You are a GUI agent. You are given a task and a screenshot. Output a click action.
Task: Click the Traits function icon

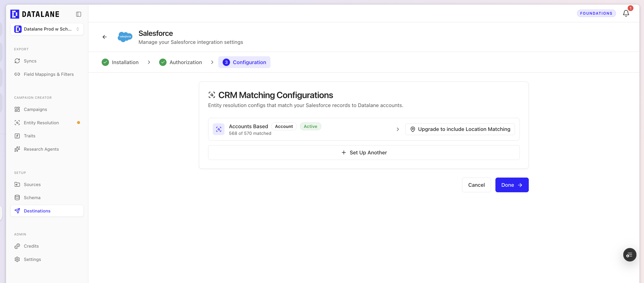[17, 136]
